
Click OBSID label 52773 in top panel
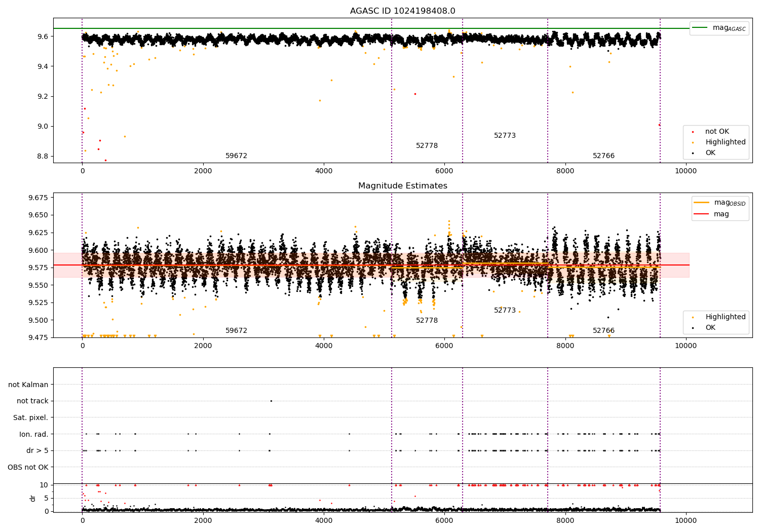[x=505, y=136]
